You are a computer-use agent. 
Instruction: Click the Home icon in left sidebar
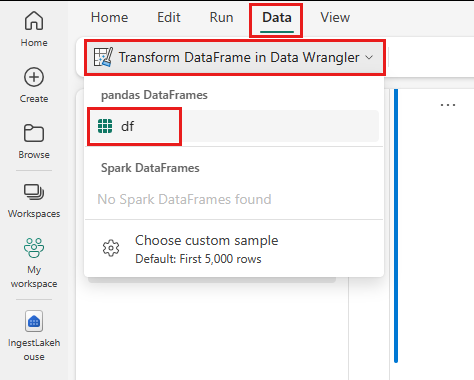point(34,21)
